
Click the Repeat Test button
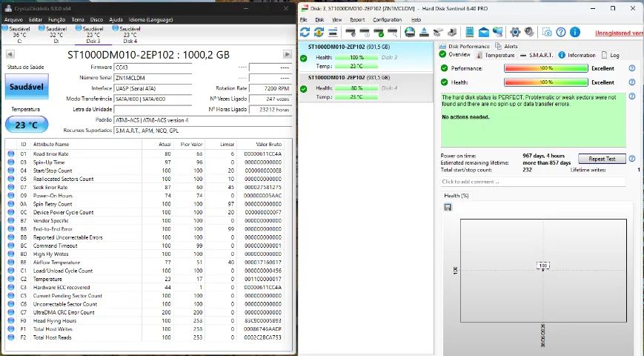[602, 159]
